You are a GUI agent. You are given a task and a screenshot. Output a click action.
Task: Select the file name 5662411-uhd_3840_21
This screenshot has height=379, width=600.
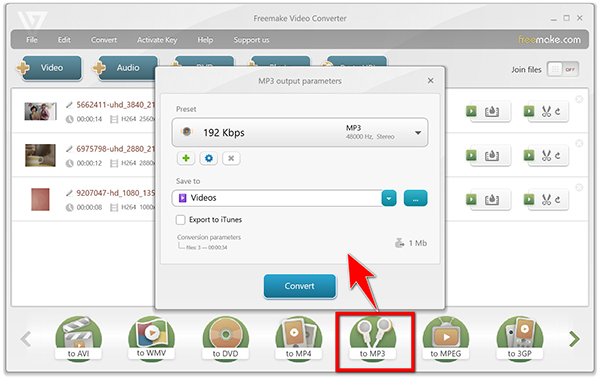point(115,105)
